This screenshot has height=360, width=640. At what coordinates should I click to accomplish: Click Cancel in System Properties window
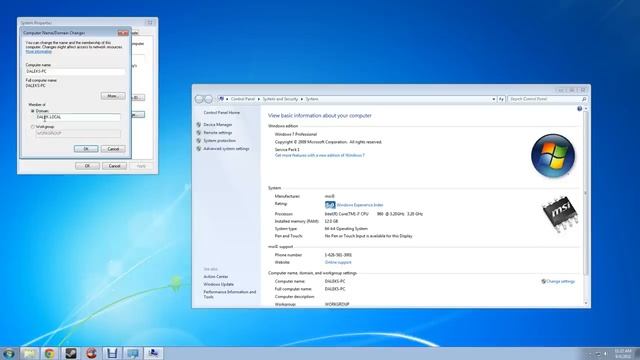[114, 166]
